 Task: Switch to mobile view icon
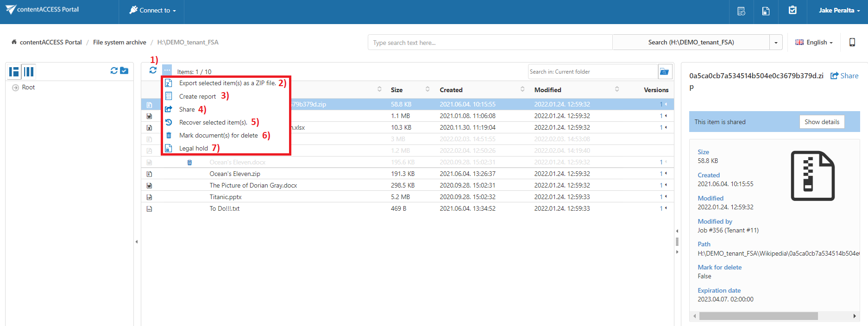pyautogui.click(x=852, y=42)
